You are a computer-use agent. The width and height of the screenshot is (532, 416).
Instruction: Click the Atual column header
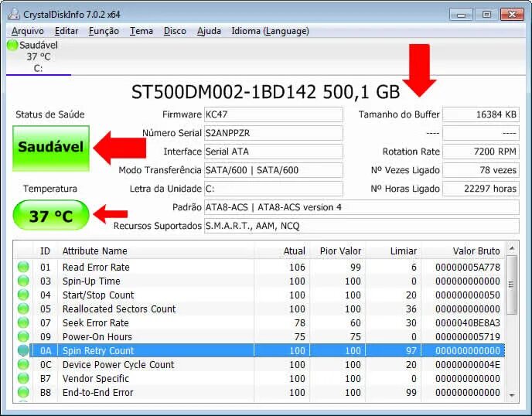click(x=282, y=251)
